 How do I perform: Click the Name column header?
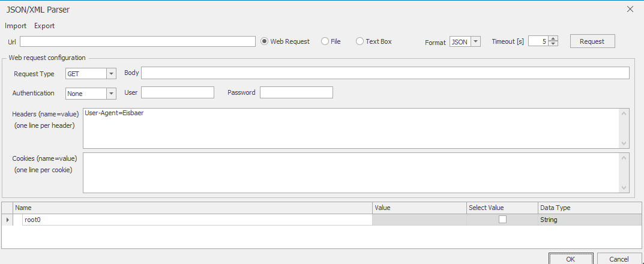(193, 208)
